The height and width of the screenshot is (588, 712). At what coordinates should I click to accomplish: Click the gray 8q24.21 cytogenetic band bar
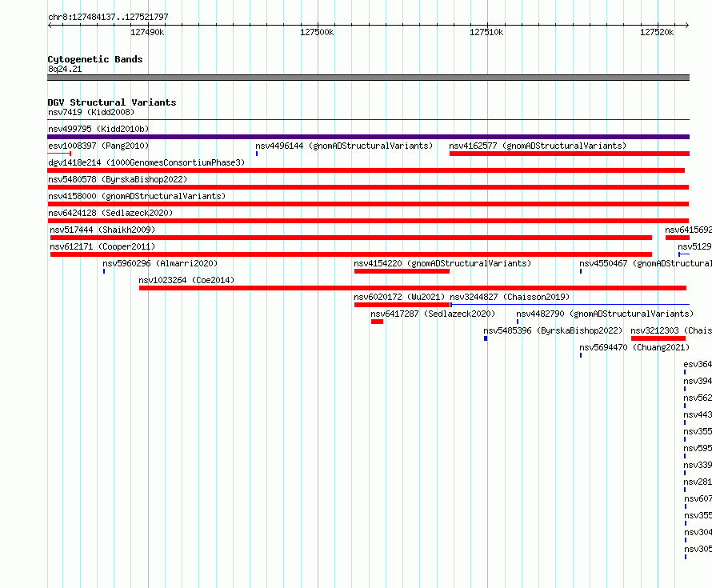(x=368, y=78)
